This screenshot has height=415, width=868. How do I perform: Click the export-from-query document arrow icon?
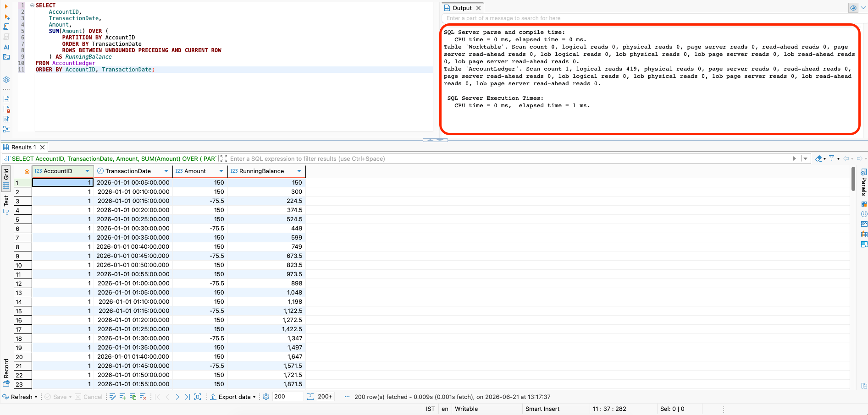coord(6,99)
